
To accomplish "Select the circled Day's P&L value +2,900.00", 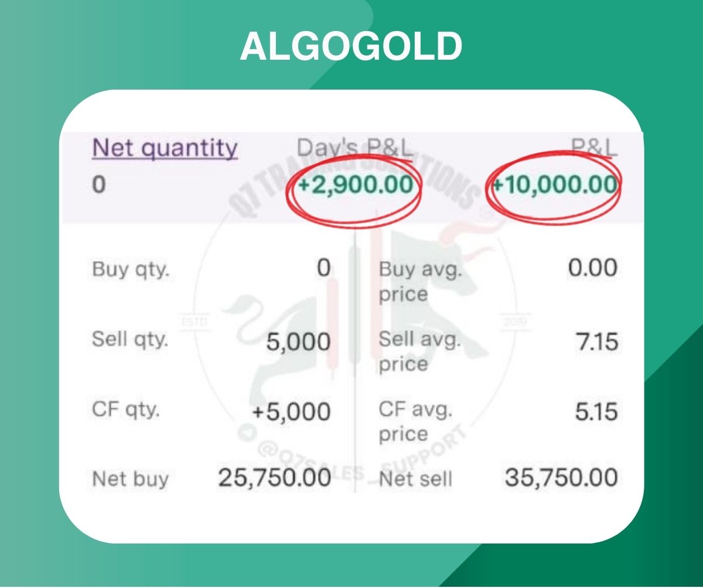I will click(356, 185).
